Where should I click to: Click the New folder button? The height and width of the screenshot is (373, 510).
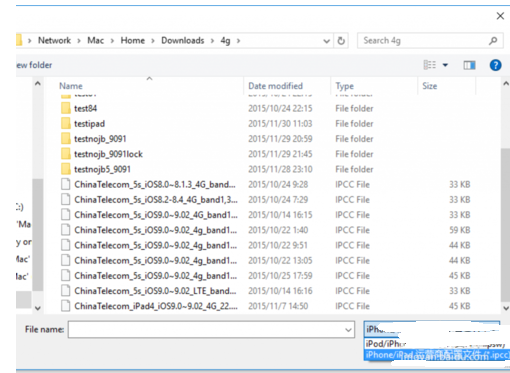click(x=34, y=65)
